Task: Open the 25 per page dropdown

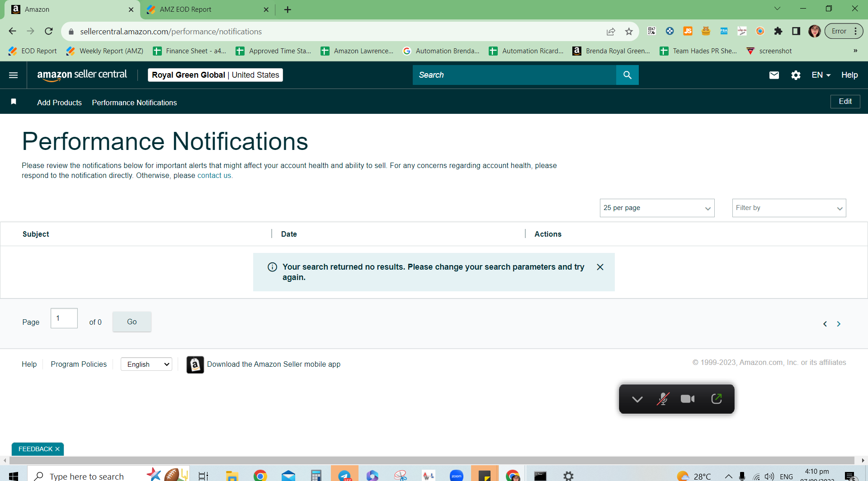Action: coord(657,208)
